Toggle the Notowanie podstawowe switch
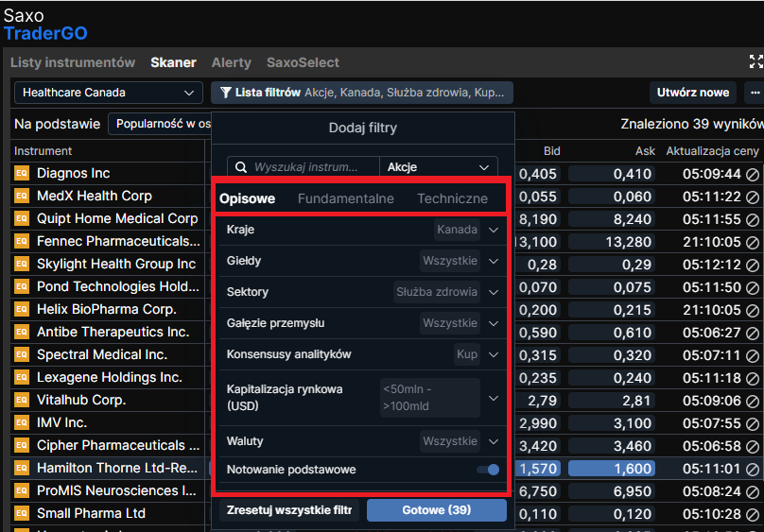The image size is (764, 532). (488, 470)
